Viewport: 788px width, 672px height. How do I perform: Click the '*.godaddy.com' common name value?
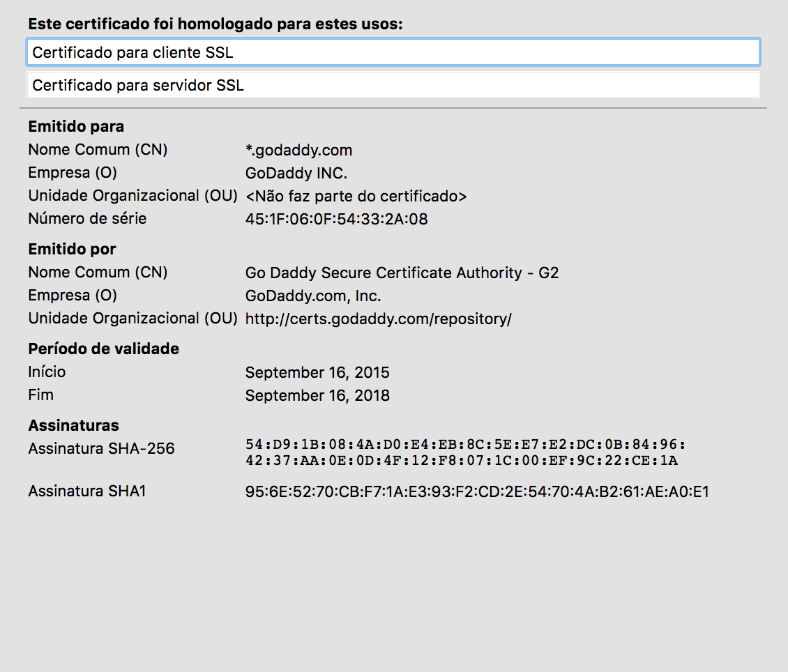click(x=298, y=150)
